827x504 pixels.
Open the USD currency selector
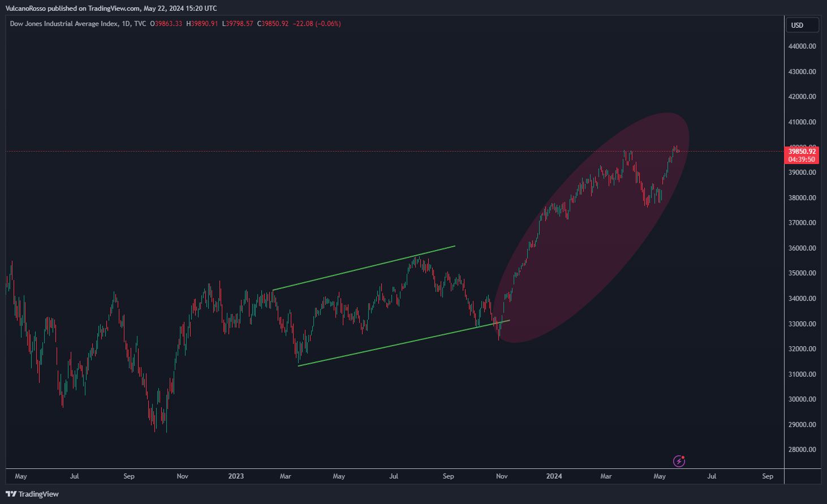pos(802,25)
